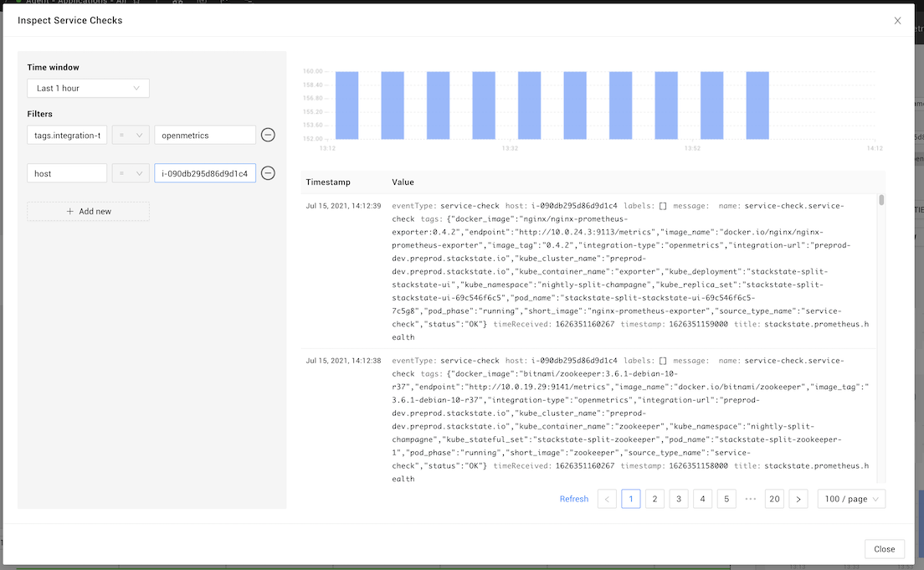Add a new filter with Add new
The width and height of the screenshot is (924, 570).
click(88, 211)
